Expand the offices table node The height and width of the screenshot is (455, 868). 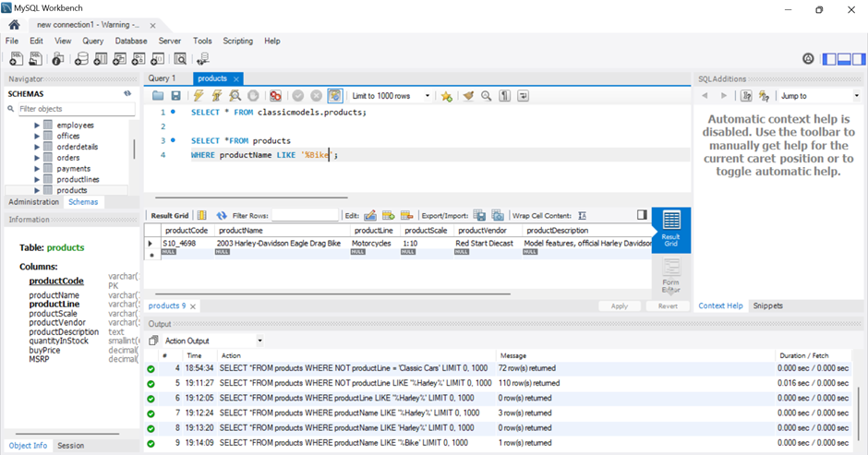37,137
